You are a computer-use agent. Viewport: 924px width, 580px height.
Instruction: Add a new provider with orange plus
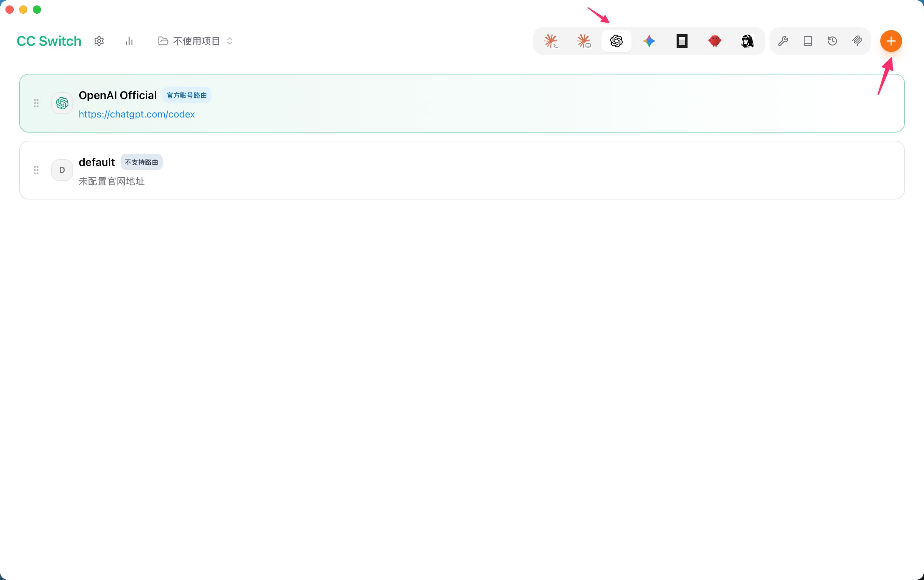[891, 41]
